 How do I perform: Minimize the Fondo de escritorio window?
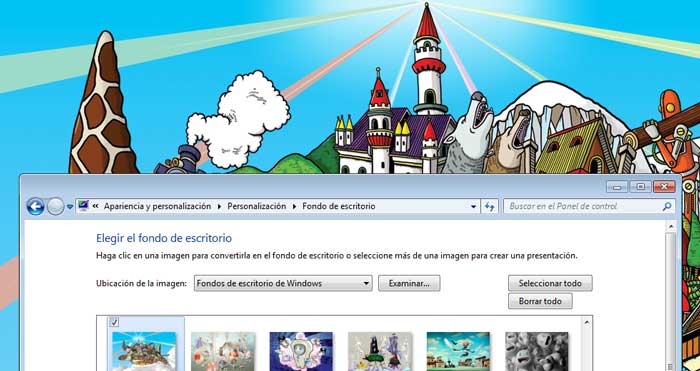click(617, 187)
